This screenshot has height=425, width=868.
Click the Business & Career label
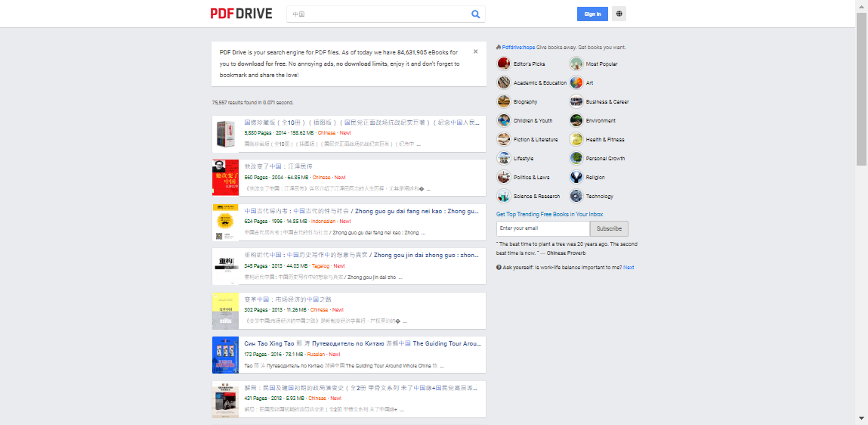tap(607, 102)
